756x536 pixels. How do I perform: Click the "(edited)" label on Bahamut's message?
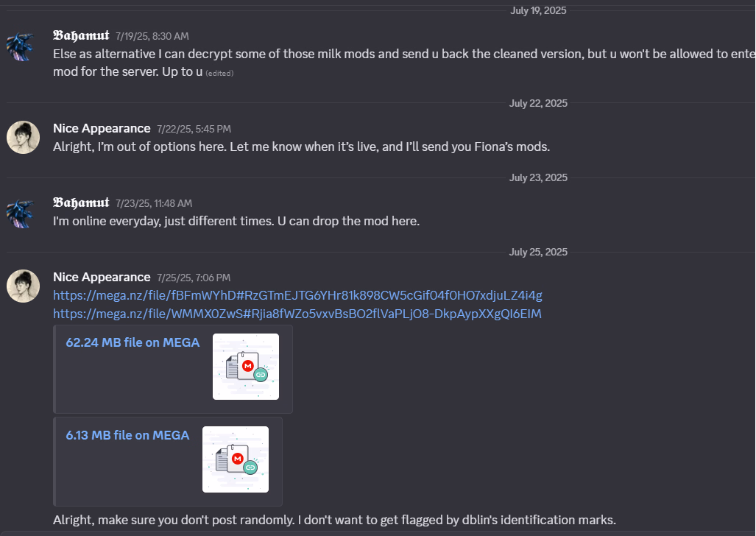point(222,74)
